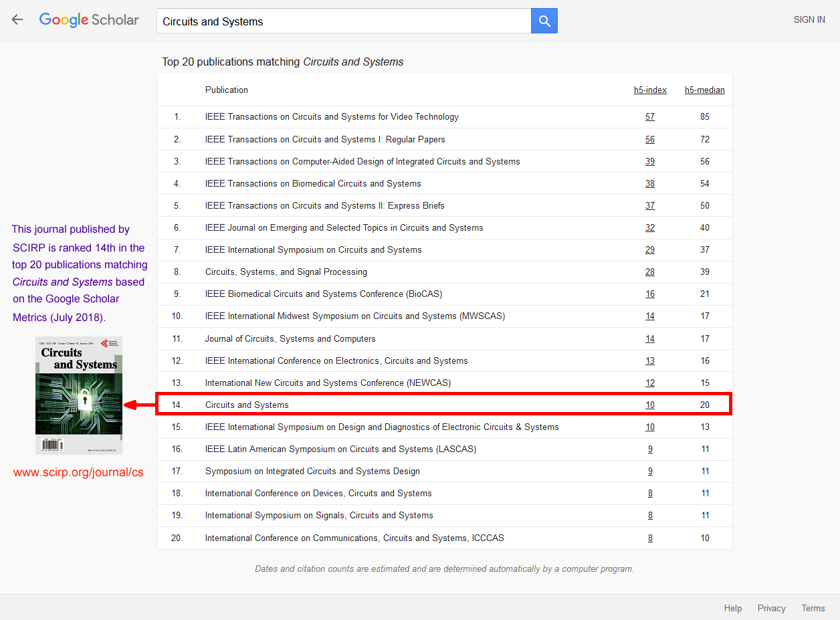This screenshot has width=840, height=620.
Task: Select 'IEEE Latin American Symposium' LASCAS title
Action: tap(341, 449)
